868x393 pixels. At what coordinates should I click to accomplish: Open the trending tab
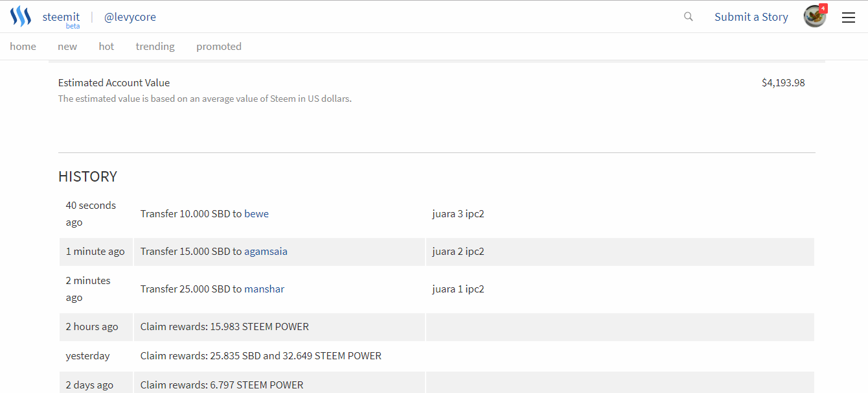point(155,46)
